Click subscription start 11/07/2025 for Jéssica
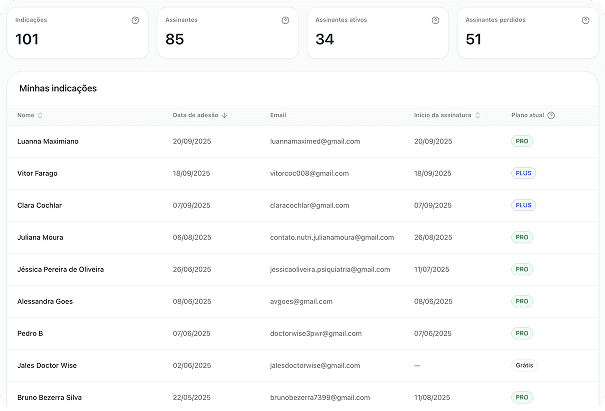Screen dimensions: 605x411 (432, 270)
